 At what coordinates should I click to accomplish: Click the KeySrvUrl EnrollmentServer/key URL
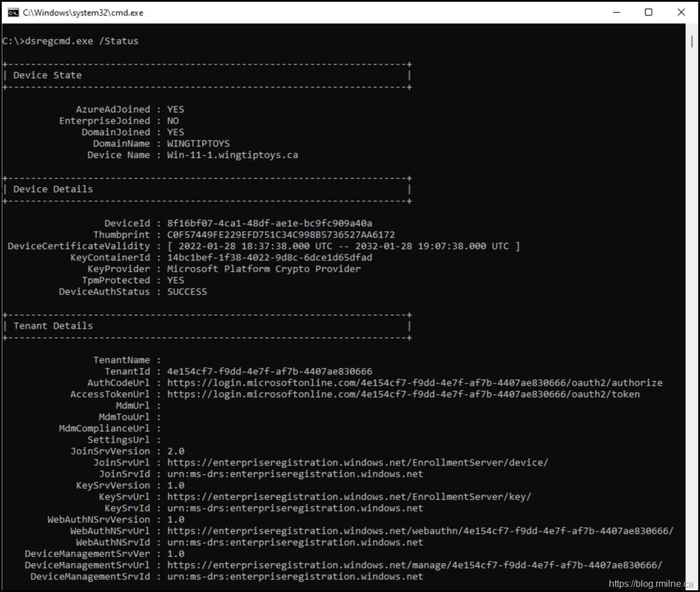coord(349,497)
